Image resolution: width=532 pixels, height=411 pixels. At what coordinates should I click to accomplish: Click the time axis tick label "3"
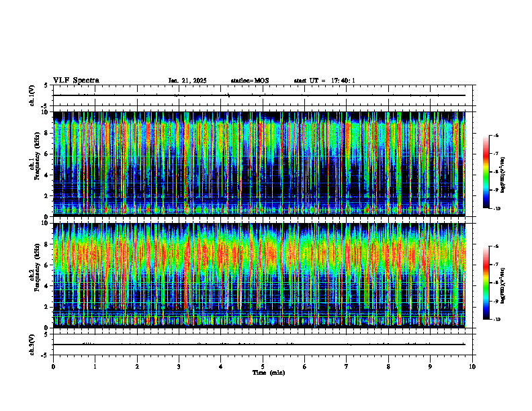click(179, 367)
